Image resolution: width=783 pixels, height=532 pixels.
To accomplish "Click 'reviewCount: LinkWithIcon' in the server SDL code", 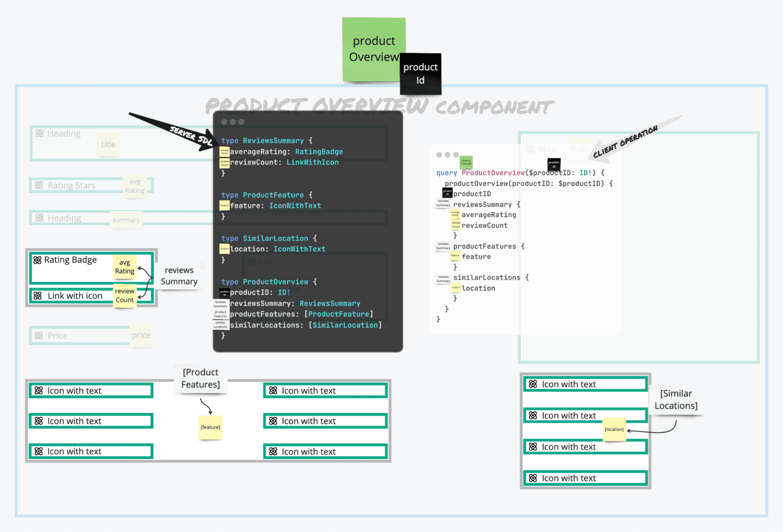I will pyautogui.click(x=284, y=163).
